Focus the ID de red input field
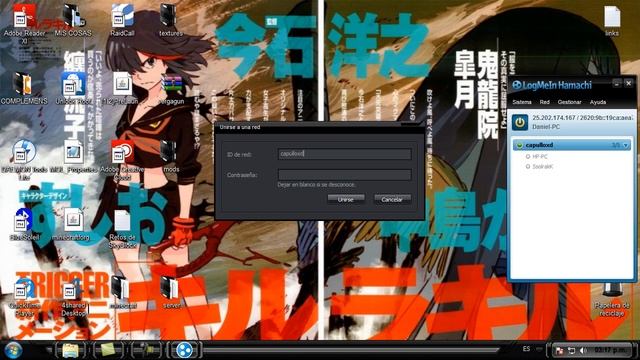 click(344, 154)
